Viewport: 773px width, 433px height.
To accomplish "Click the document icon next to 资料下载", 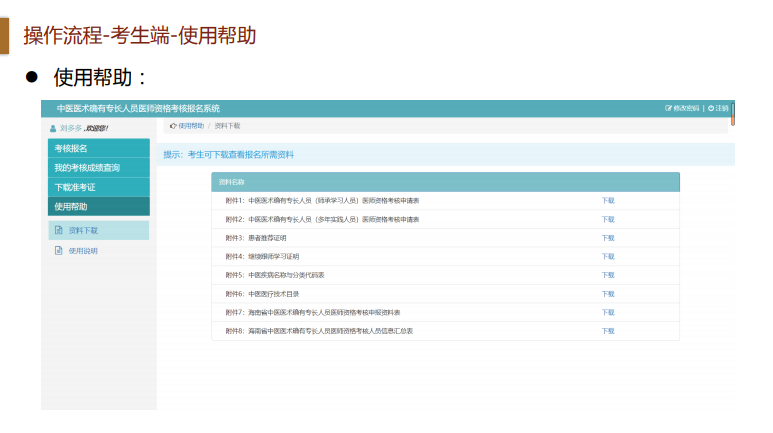I will (x=58, y=230).
